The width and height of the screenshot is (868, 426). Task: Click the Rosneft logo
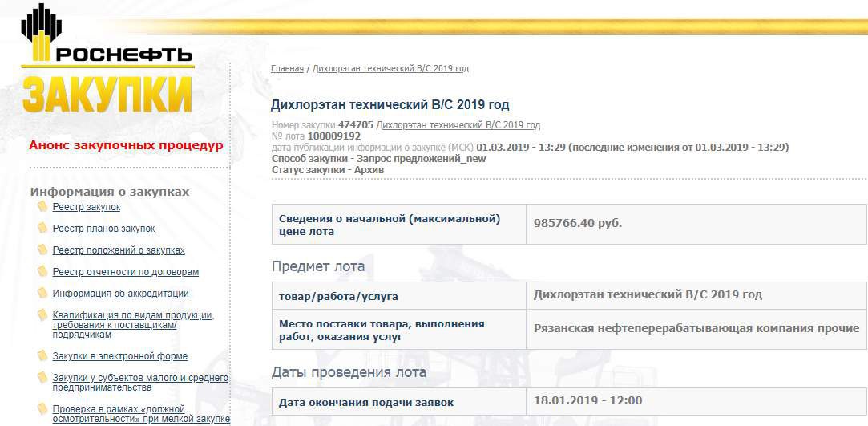pos(107,33)
